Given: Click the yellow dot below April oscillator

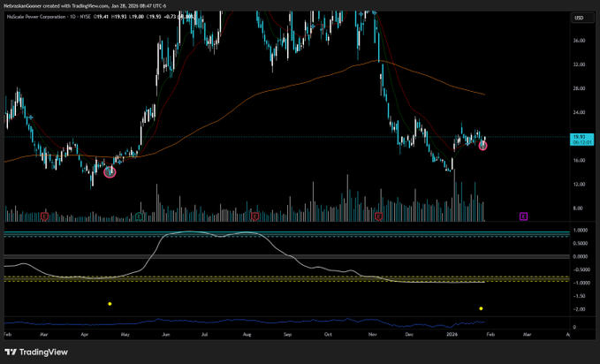Looking at the screenshot, I should click(110, 304).
